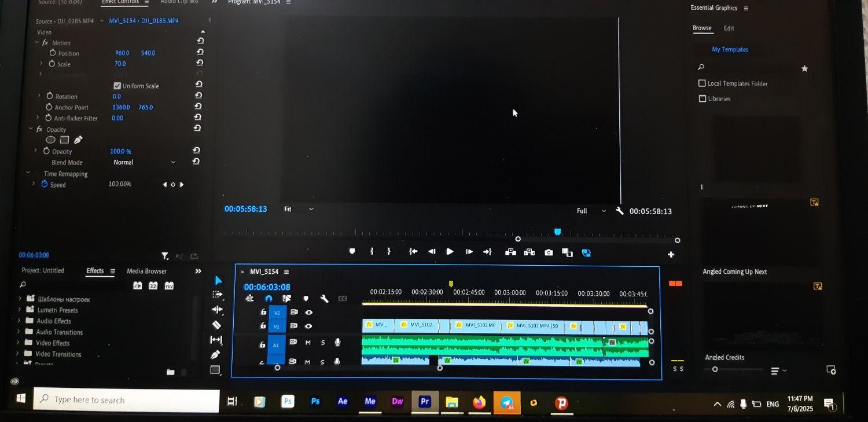
Task: Uncheck the Uniform Scale checkbox
Action: [x=117, y=86]
